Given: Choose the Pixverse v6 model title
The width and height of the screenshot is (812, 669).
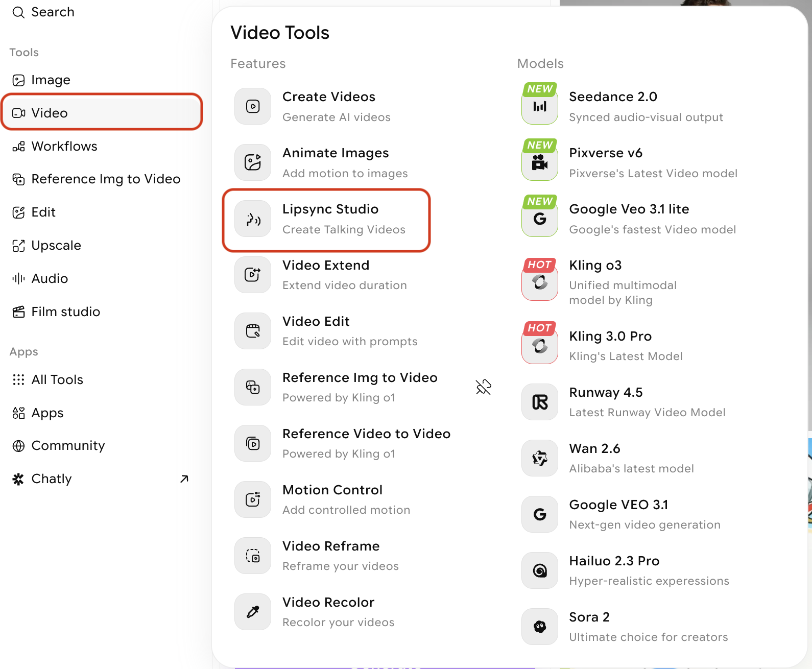Looking at the screenshot, I should (x=606, y=153).
